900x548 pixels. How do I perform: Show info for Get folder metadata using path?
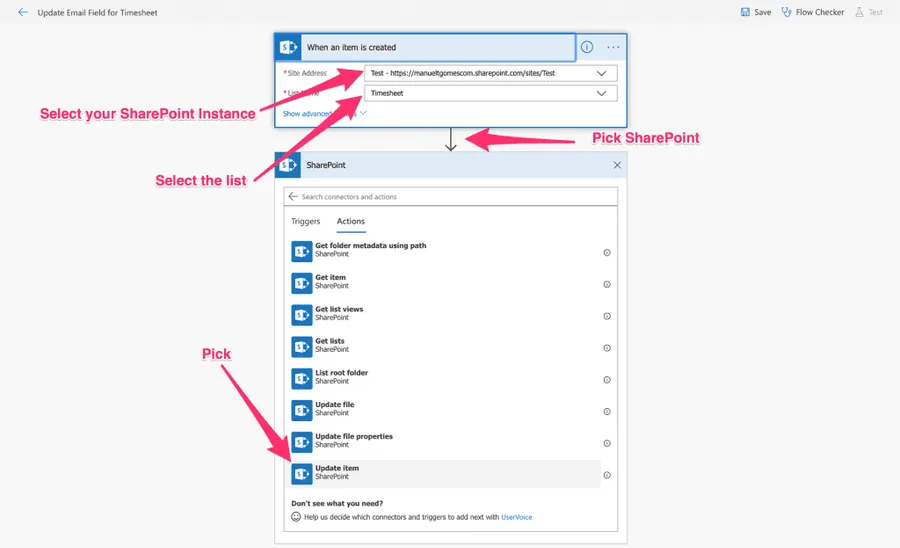coord(607,253)
